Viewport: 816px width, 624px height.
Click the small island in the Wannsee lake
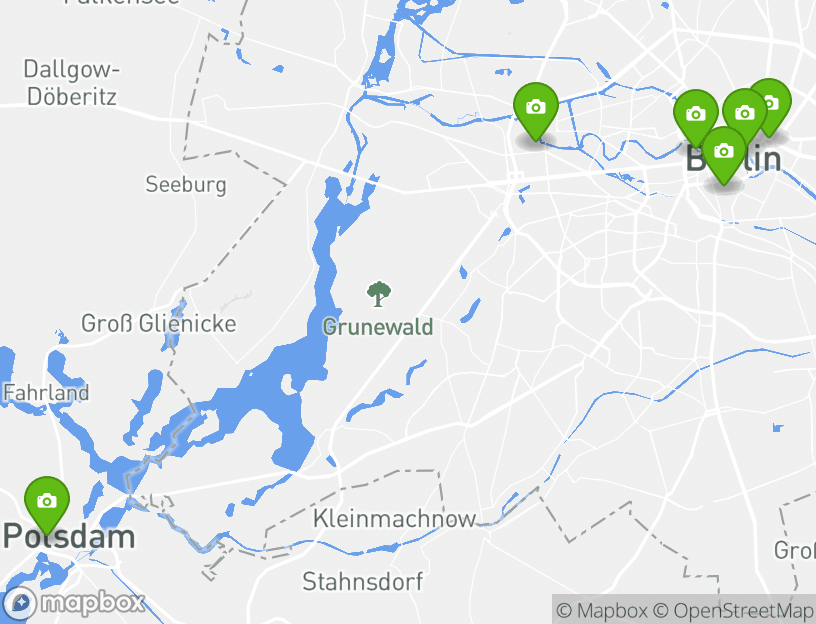click(x=287, y=384)
